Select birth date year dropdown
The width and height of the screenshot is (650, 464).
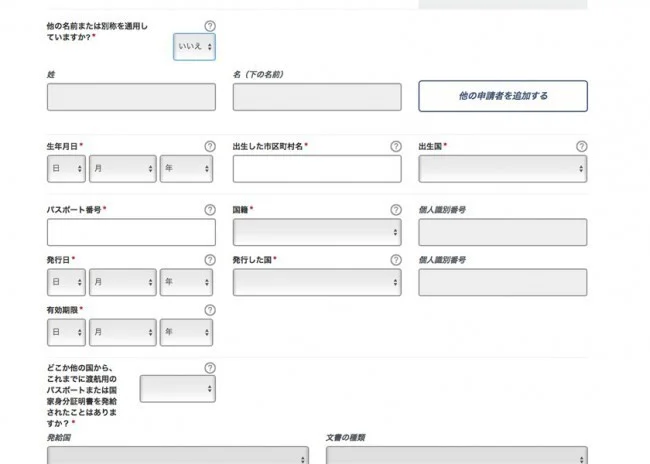click(x=187, y=169)
